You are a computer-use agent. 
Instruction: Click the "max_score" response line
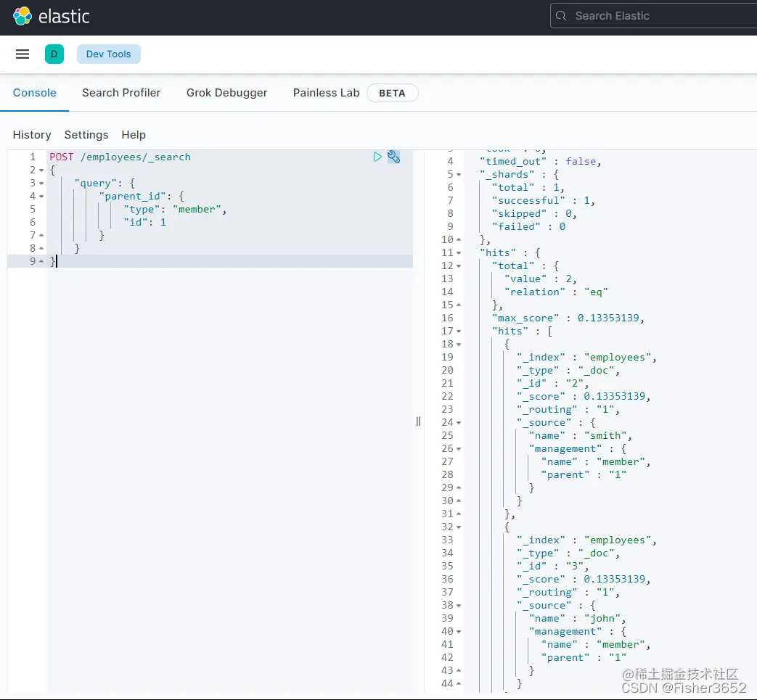[568, 318]
